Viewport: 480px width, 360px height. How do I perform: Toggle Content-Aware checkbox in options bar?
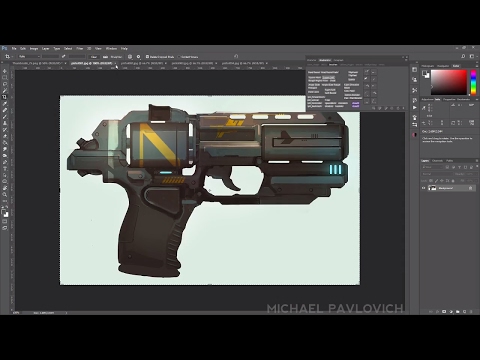click(x=179, y=57)
